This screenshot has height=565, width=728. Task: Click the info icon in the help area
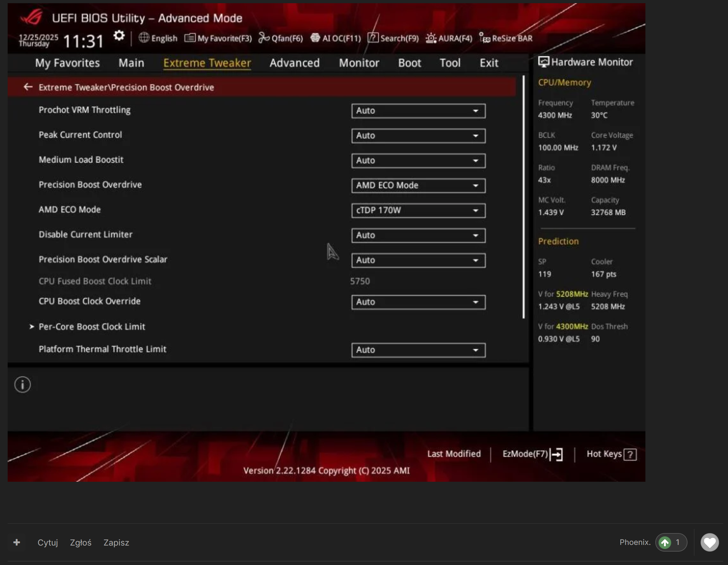click(22, 384)
